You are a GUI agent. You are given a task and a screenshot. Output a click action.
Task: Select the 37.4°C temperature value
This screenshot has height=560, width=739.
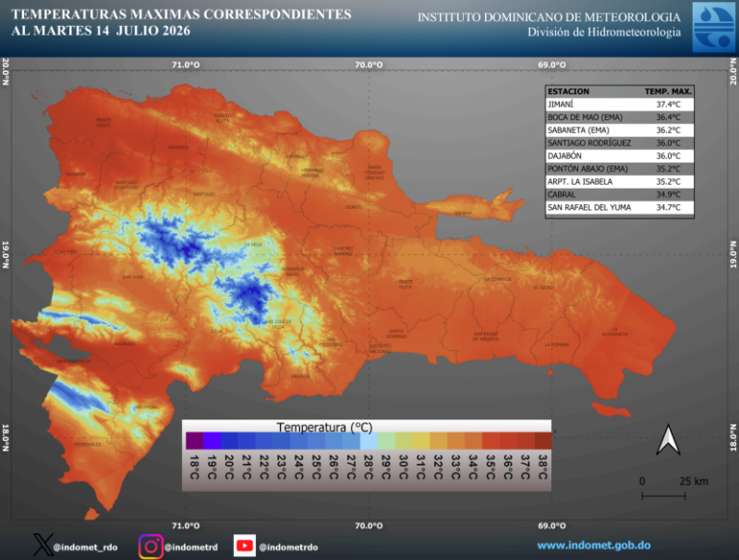click(669, 104)
